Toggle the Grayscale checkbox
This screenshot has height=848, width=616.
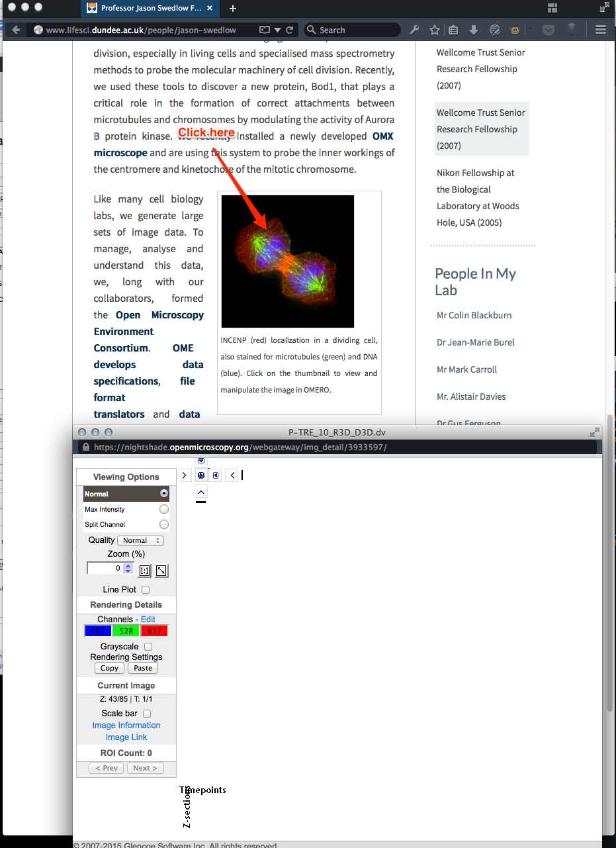point(148,647)
